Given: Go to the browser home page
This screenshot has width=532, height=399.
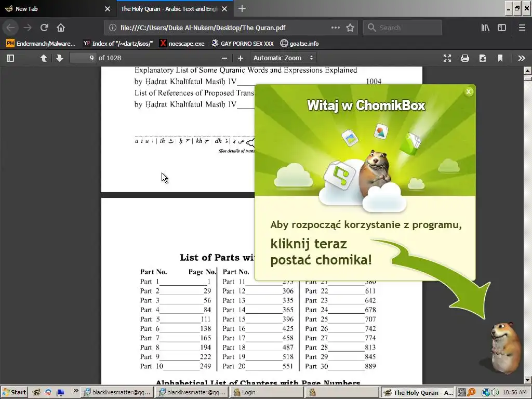Looking at the screenshot, I should [x=61, y=28].
